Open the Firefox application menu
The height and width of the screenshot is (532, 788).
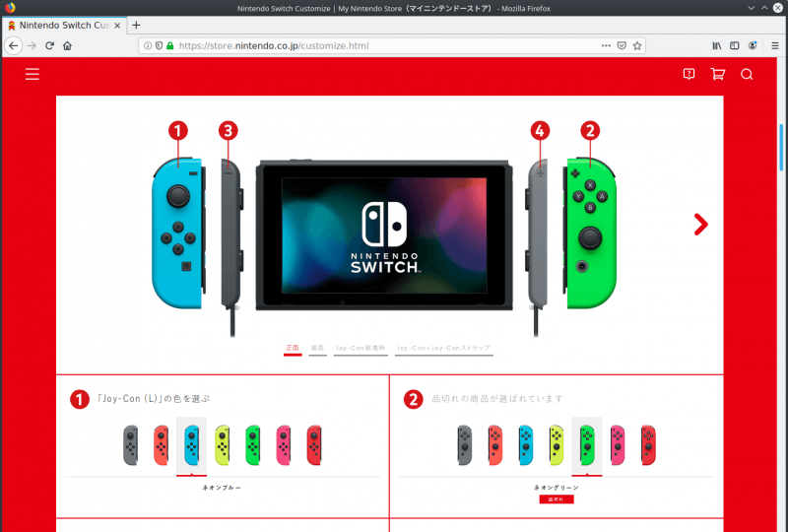pos(775,45)
